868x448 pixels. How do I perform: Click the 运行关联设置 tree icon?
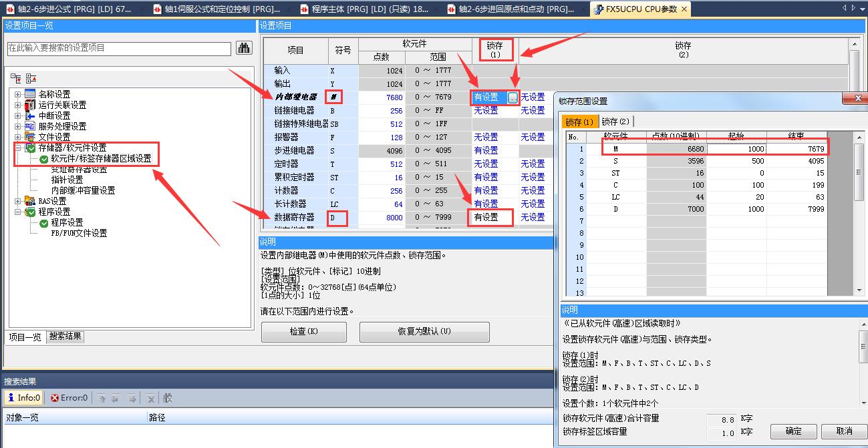(x=29, y=105)
